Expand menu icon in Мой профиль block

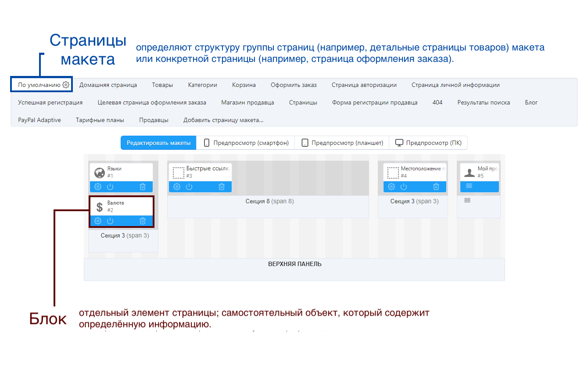469,186
